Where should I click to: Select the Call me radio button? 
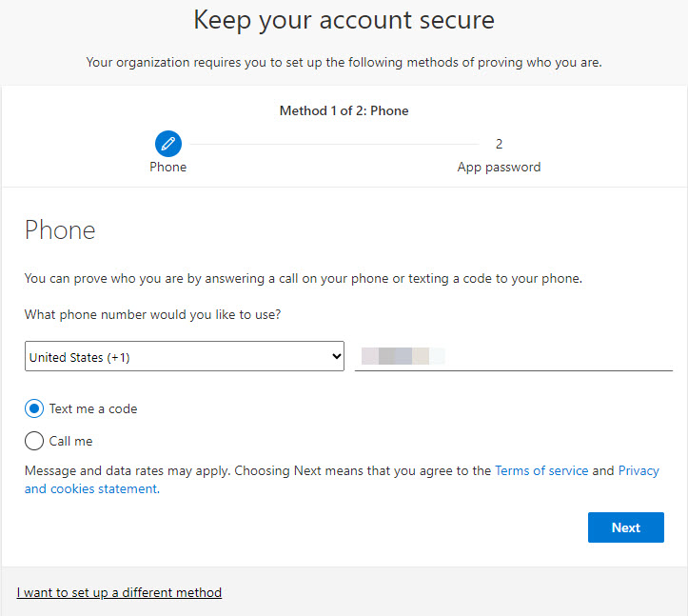pyautogui.click(x=34, y=441)
